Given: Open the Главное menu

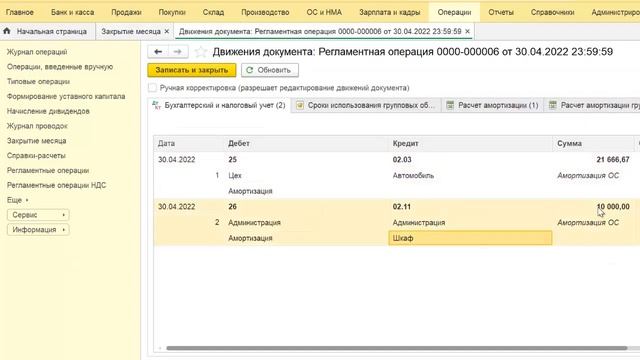Looking at the screenshot, I should 20,12.
